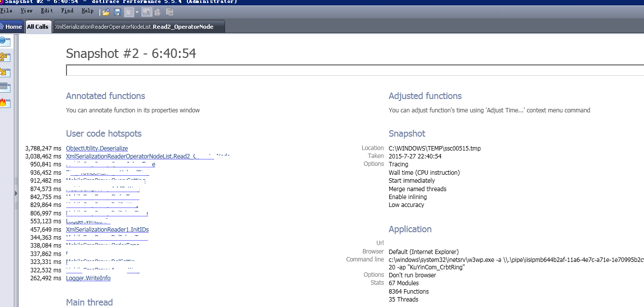The width and height of the screenshot is (644, 307).
Task: Click the Main thread heading
Action: [x=89, y=302]
